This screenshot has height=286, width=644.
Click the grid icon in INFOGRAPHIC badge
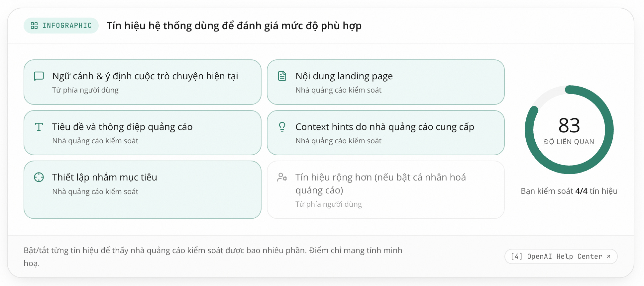coord(34,26)
